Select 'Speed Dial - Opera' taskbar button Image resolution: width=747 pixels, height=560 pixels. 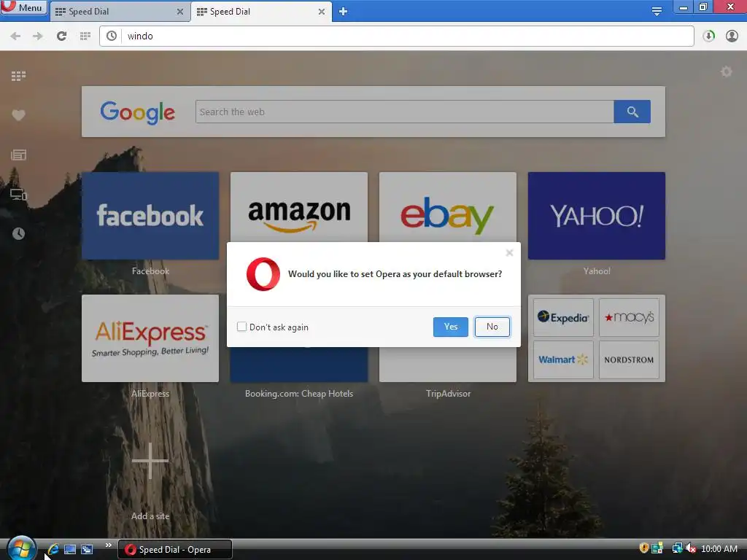175,550
